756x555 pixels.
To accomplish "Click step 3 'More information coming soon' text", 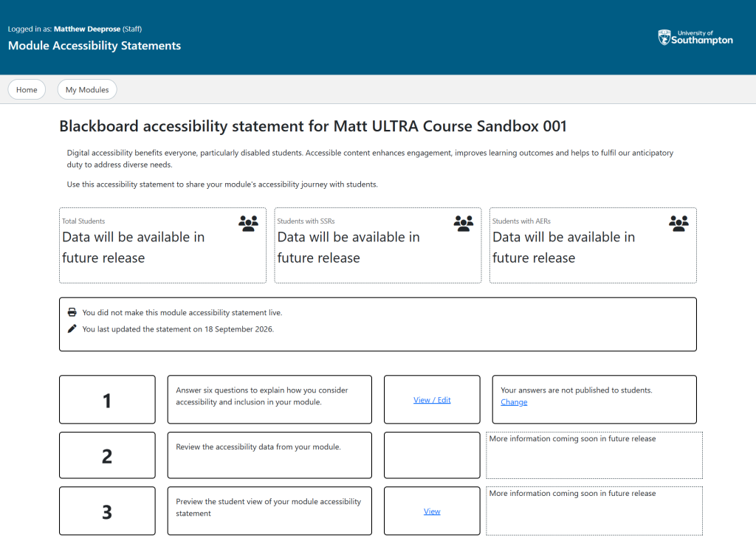I will 572,493.
